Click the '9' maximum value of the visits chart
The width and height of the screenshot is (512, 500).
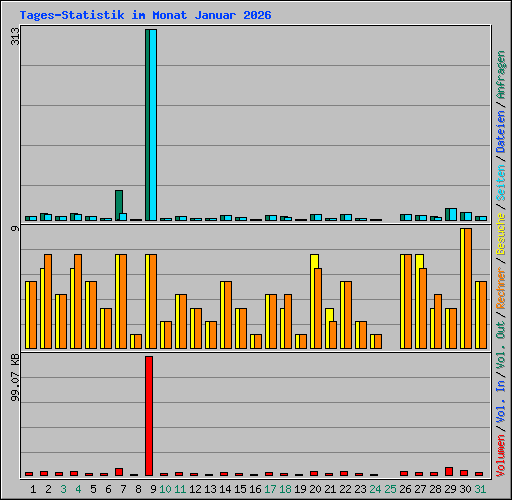tap(15, 228)
